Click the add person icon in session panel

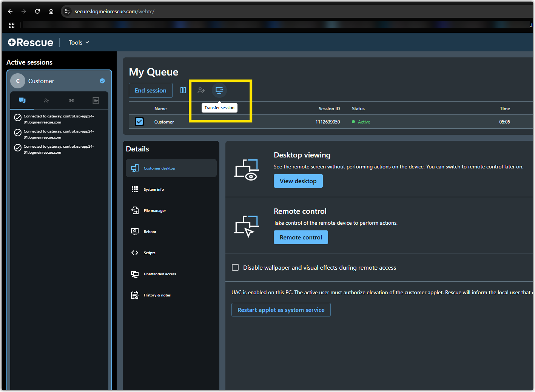[46, 100]
